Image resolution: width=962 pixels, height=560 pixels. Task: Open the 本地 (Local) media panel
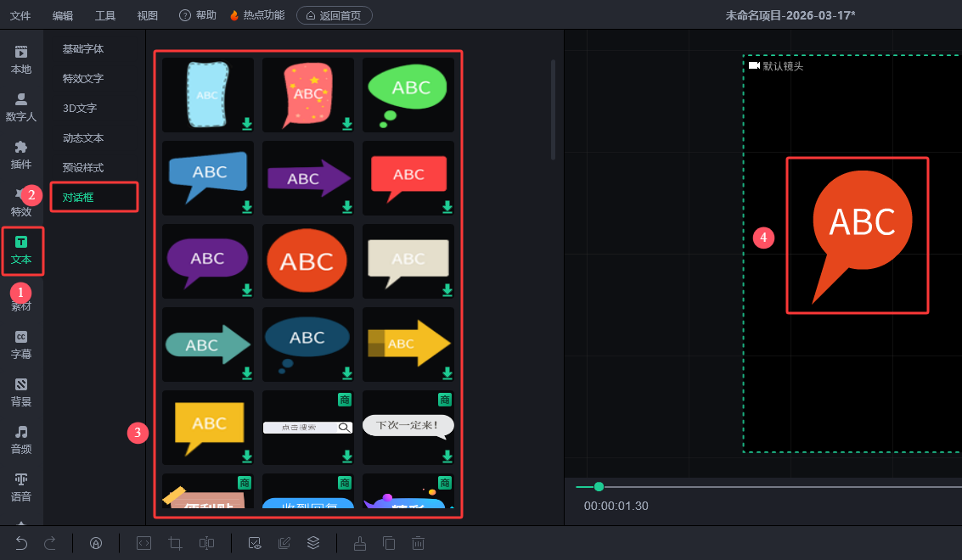tap(21, 59)
